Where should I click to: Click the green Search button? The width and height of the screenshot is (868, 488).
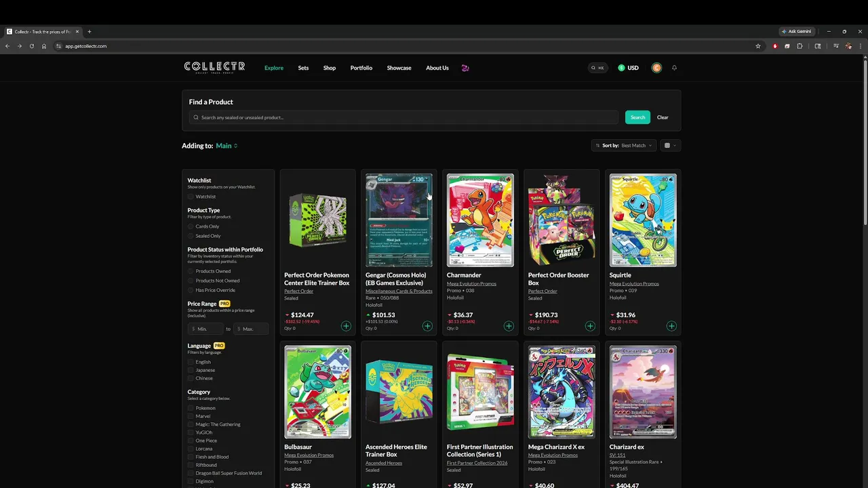tap(637, 117)
